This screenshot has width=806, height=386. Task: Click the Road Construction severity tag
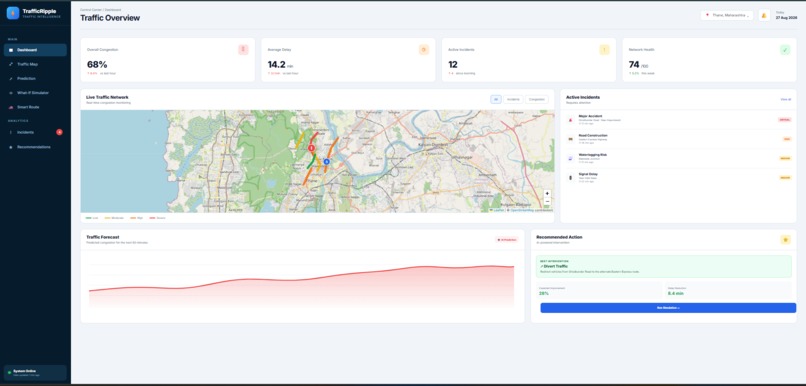click(787, 139)
